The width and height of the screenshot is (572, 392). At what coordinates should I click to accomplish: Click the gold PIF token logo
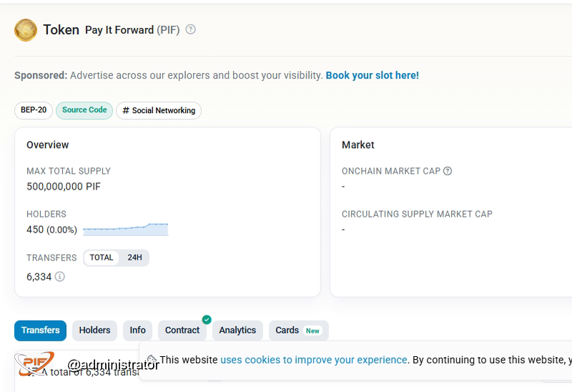[x=26, y=30]
